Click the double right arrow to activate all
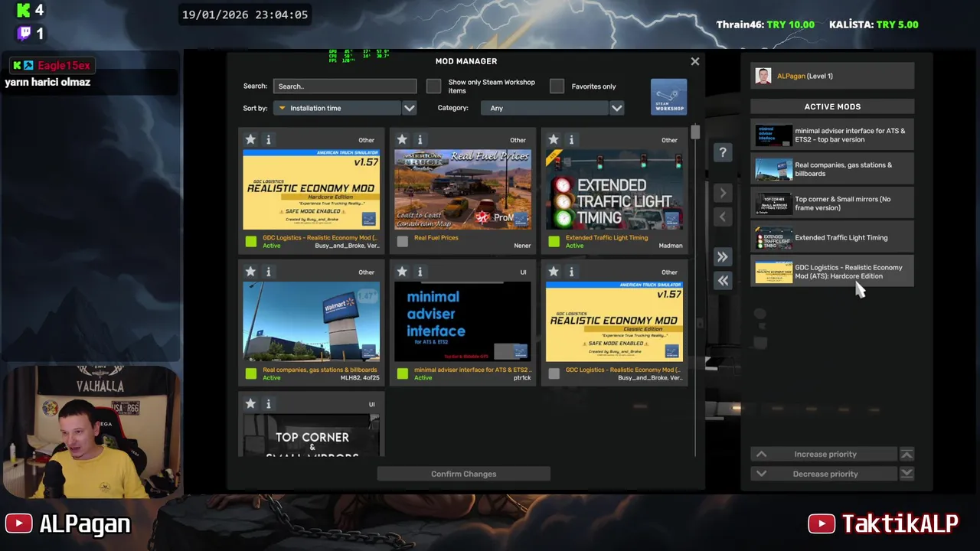 (722, 257)
